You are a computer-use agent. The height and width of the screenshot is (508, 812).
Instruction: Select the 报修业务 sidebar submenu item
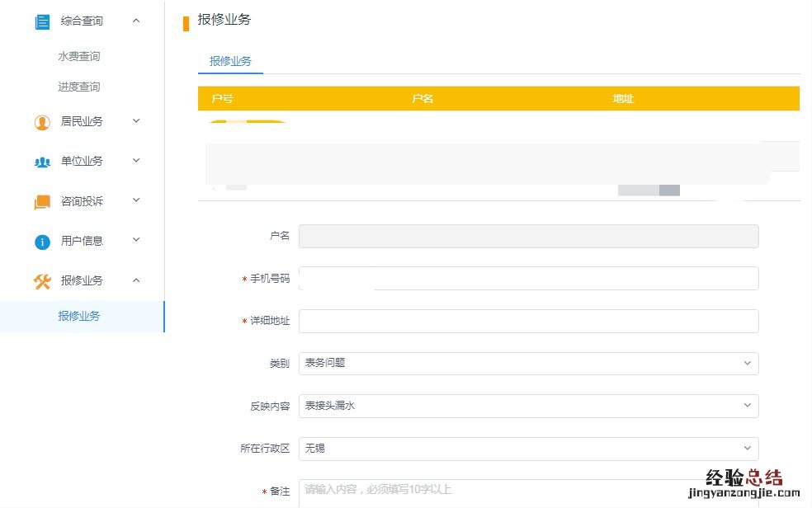79,317
